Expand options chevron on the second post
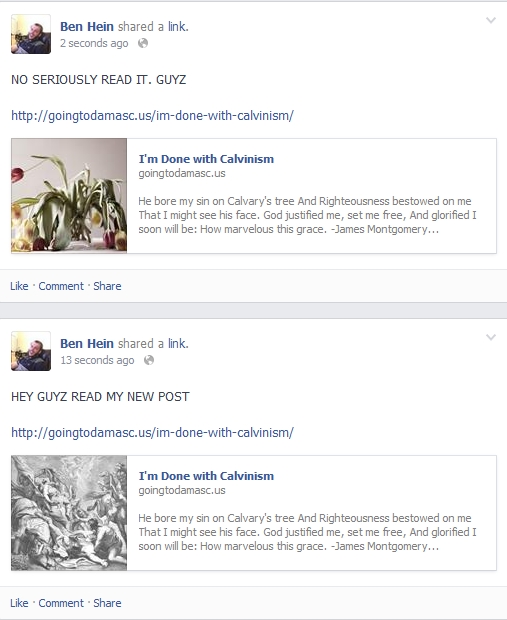 coord(490,337)
